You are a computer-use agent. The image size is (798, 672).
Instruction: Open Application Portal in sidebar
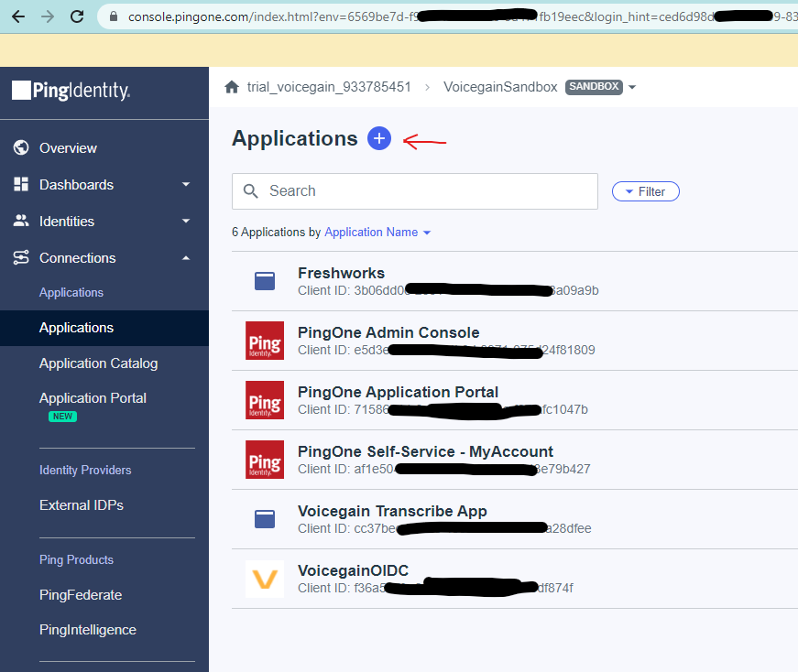click(93, 398)
